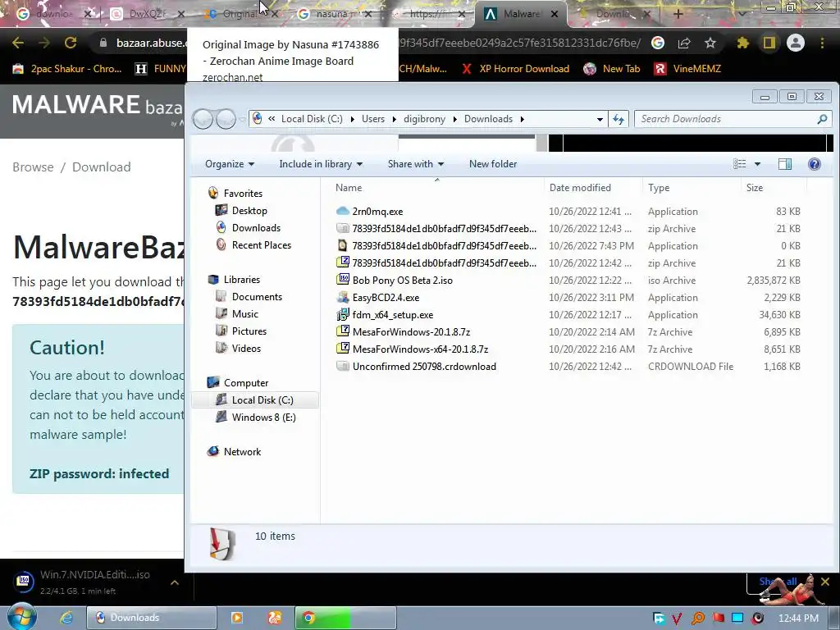This screenshot has height=630, width=840.
Task: Bookmark this page with the star icon
Action: click(x=710, y=43)
